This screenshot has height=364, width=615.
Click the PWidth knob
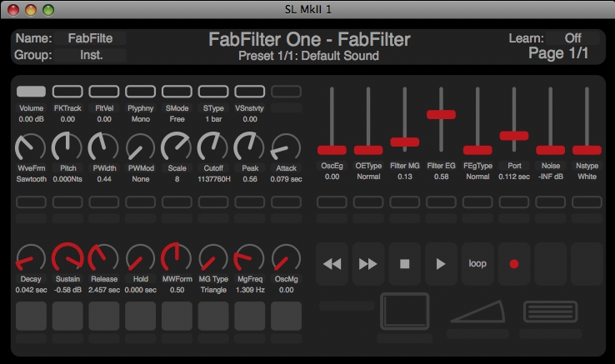pos(104,147)
